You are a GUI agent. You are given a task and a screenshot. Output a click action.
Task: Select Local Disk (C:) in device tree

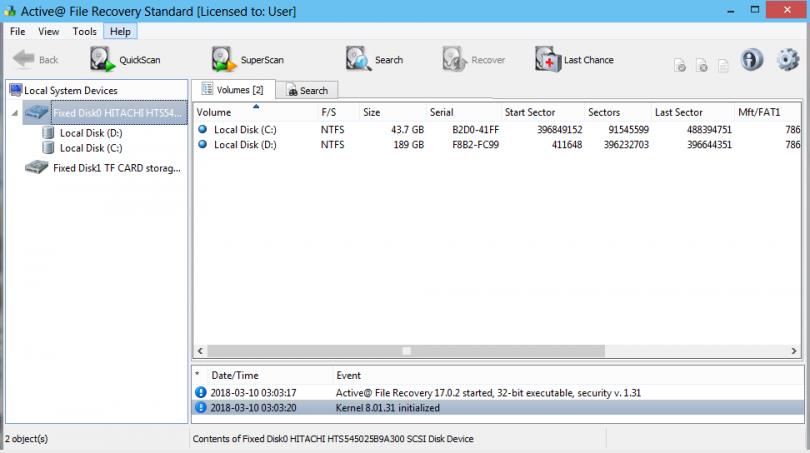pos(90,148)
